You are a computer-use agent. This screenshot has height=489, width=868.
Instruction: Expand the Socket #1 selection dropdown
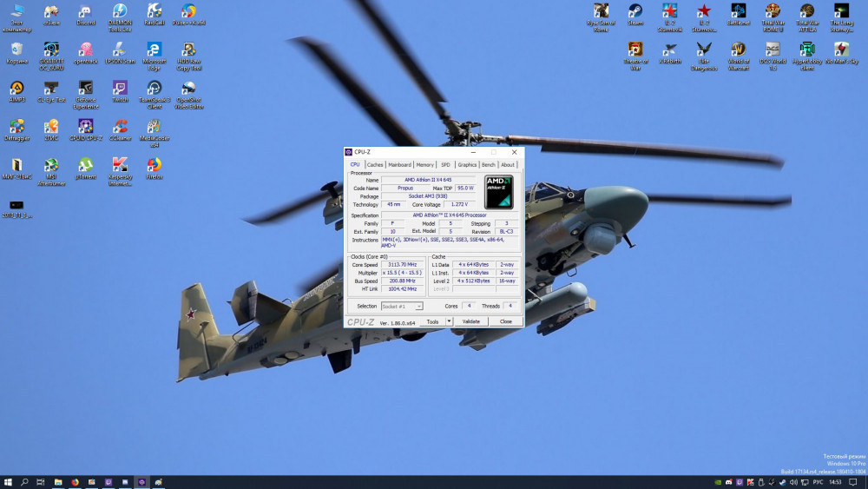[418, 306]
